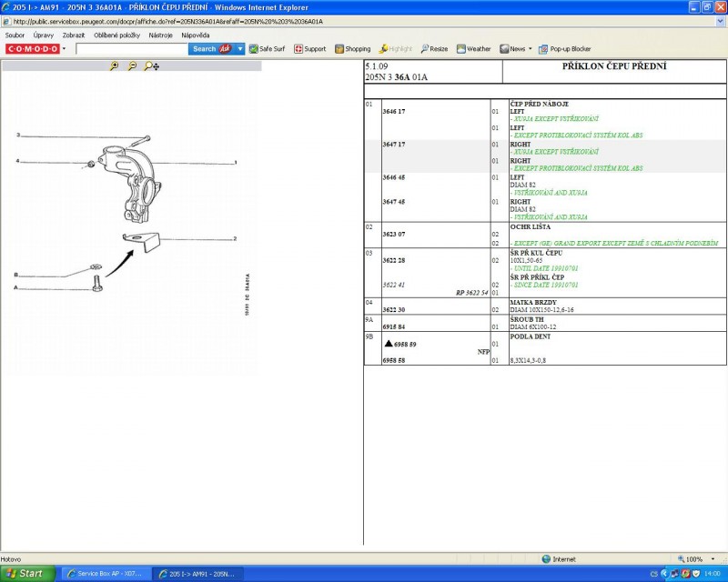Click the Resize toolbar tool

click(434, 49)
